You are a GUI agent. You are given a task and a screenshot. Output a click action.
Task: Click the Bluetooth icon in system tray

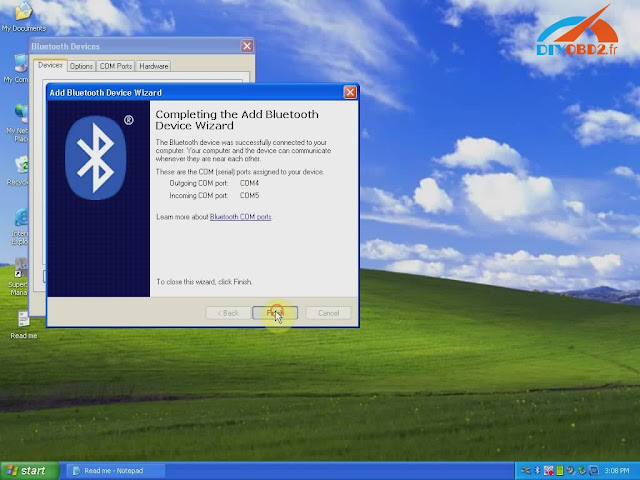pos(538,471)
